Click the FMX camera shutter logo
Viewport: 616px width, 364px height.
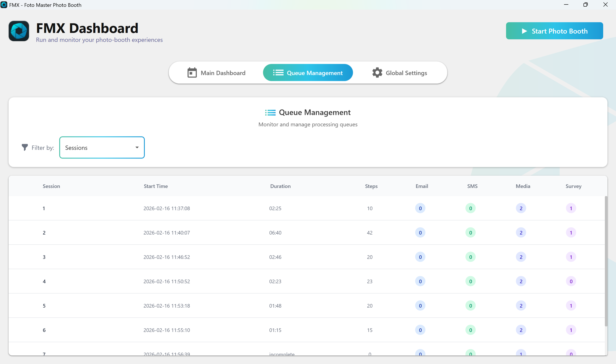pyautogui.click(x=19, y=31)
